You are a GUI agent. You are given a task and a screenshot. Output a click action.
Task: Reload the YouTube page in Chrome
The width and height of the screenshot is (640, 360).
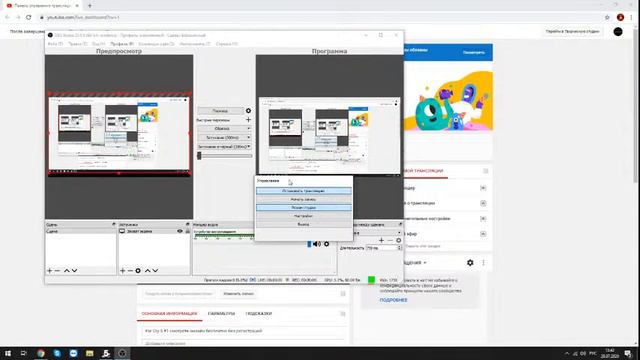[x=29, y=17]
